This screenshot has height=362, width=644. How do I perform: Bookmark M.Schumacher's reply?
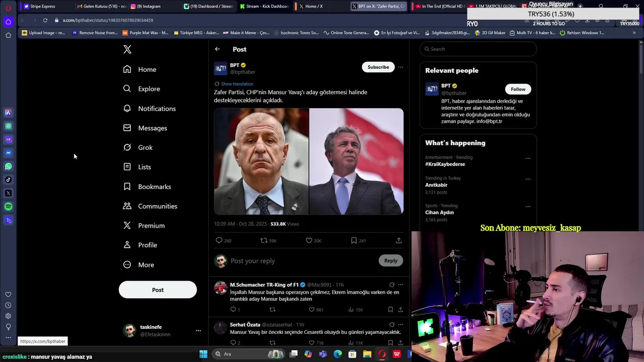pyautogui.click(x=390, y=309)
